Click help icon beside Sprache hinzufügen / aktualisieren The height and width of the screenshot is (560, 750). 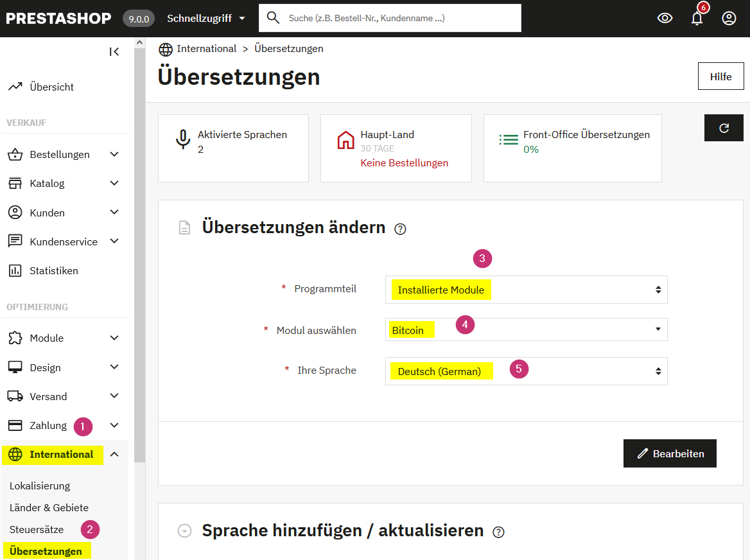pos(498,532)
